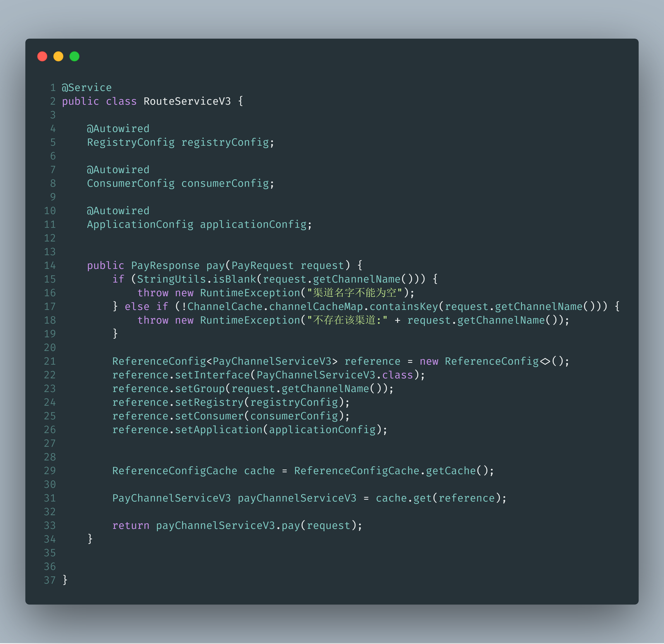Click the yellow minimize window dot
This screenshot has width=664, height=644.
[58, 56]
